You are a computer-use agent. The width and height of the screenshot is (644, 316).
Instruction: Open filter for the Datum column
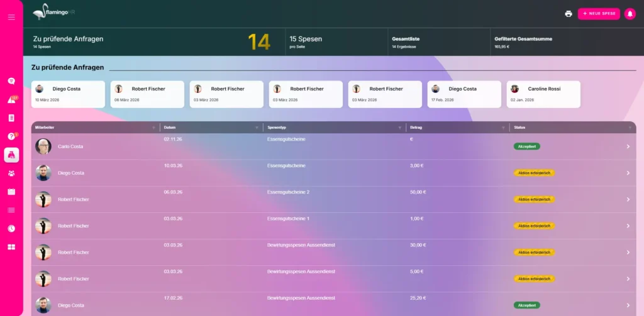257,128
